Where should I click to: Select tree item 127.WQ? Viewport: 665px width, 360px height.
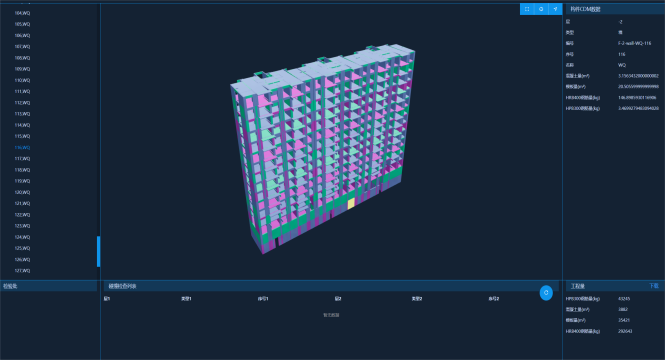(22, 271)
